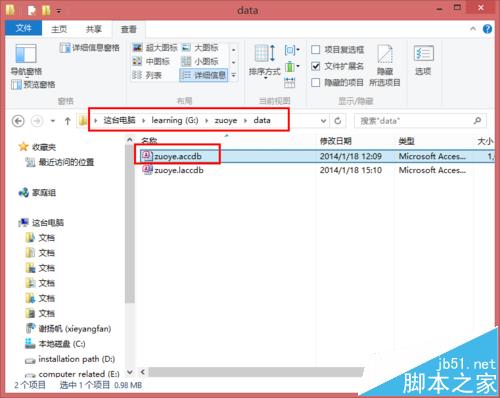
Task: Click This PC breadcrumb segment
Action: (119, 120)
